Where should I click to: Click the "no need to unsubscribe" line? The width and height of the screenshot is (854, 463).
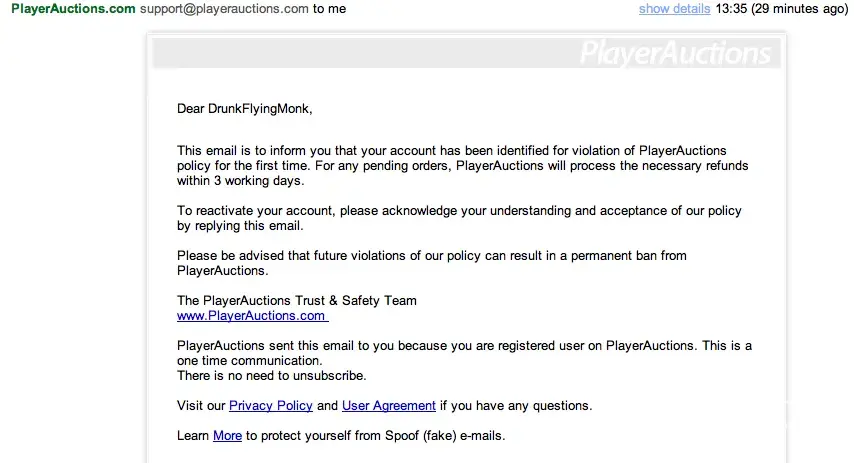272,376
